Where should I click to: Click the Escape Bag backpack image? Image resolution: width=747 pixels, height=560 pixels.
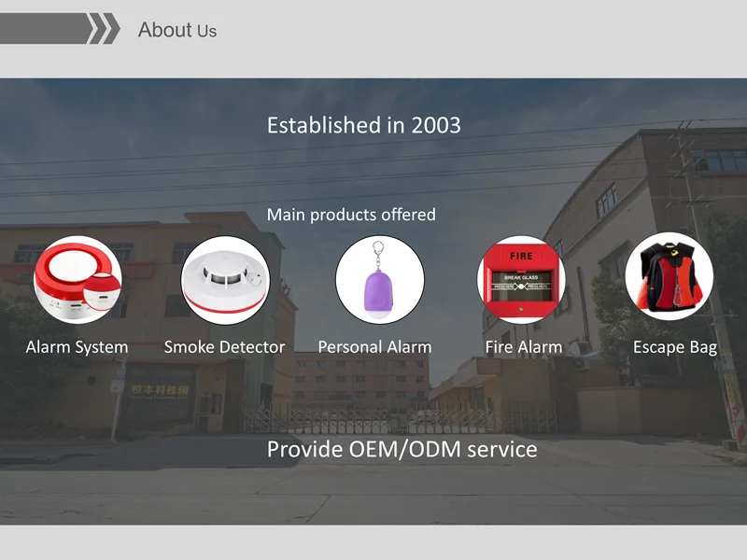tap(669, 276)
